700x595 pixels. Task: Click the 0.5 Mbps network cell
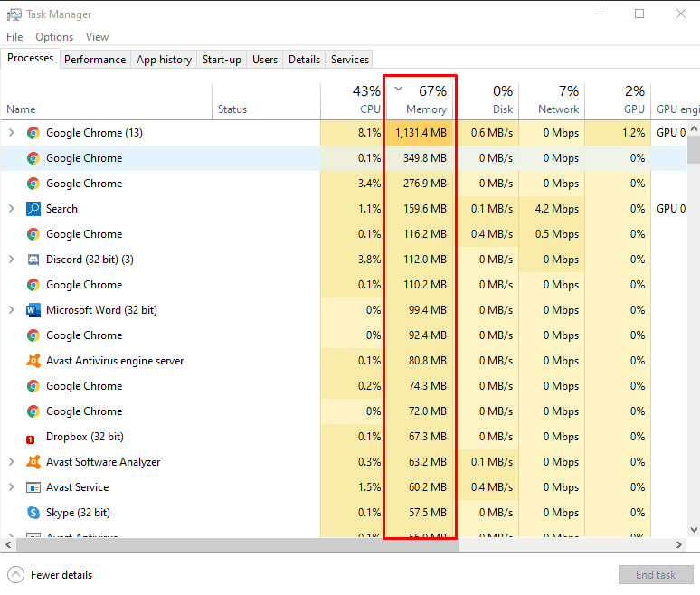(x=552, y=234)
